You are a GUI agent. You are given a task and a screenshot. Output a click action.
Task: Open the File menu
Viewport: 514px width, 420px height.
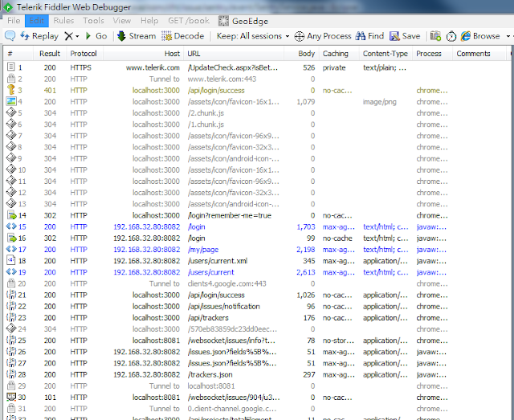coord(14,21)
